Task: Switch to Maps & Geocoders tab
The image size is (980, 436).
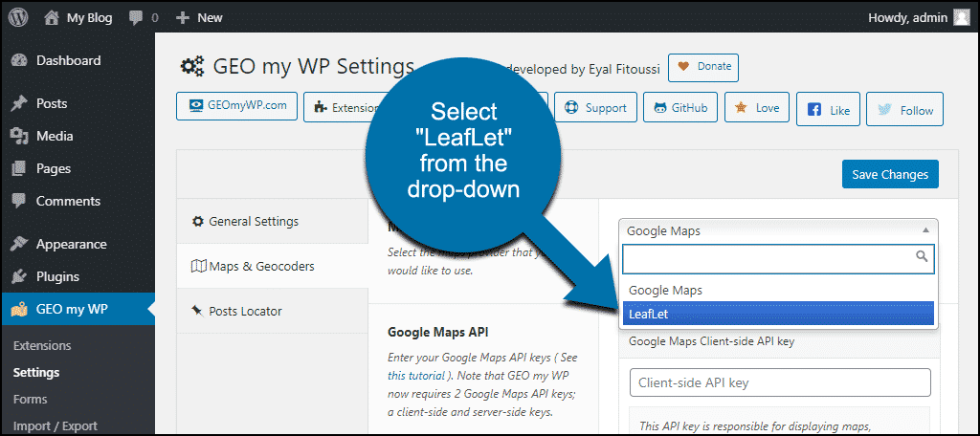Action: pyautogui.click(x=273, y=266)
